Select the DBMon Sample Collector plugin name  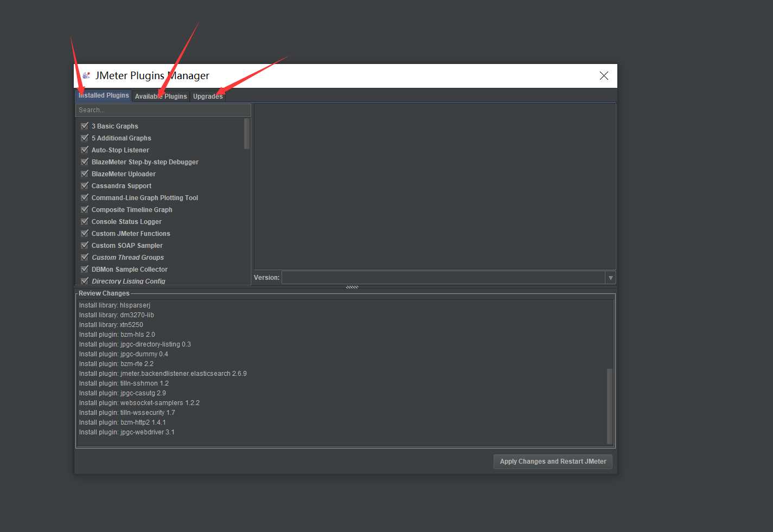[x=130, y=270]
